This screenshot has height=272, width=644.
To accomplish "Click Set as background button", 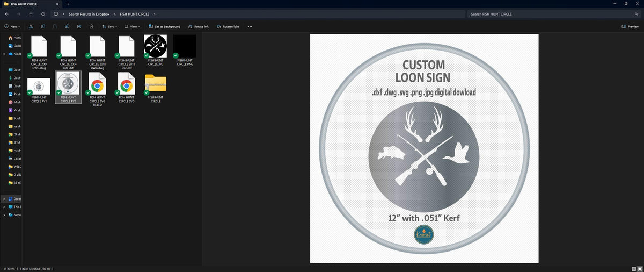I will point(164,26).
